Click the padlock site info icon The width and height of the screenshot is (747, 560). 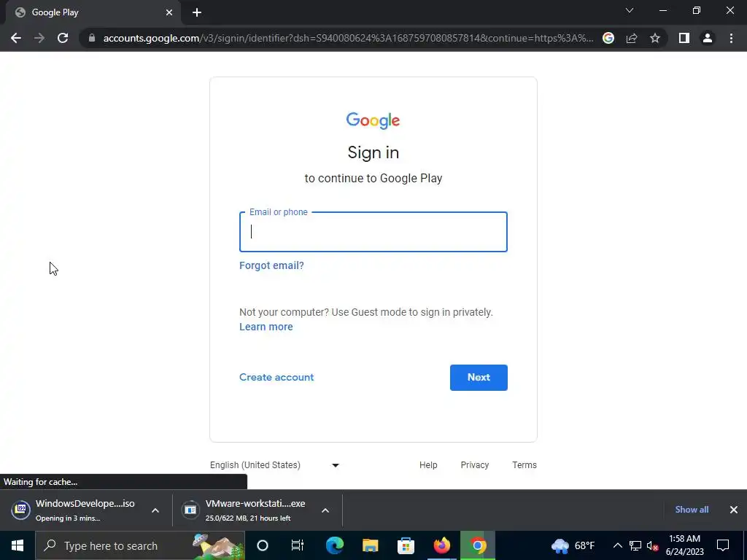tap(92, 38)
